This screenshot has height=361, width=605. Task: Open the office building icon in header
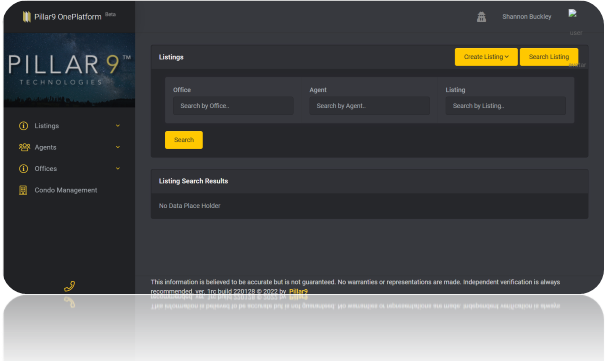pyautogui.click(x=481, y=17)
